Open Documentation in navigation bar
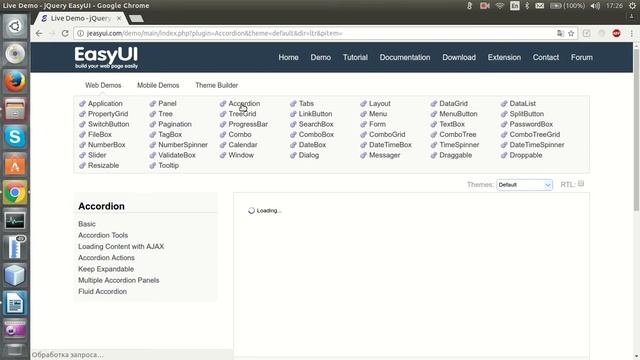Image resolution: width=640 pixels, height=360 pixels. [x=404, y=58]
